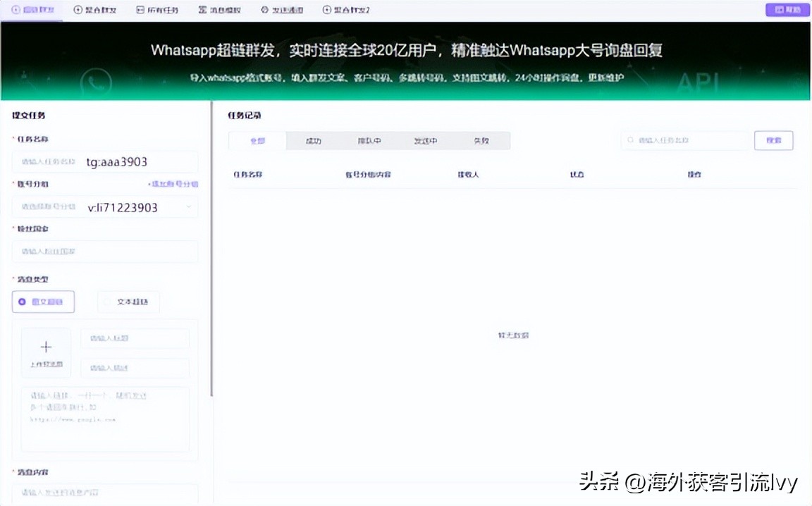The width and height of the screenshot is (812, 506).
Task: Select the 文本超链 message type radio
Action: [x=108, y=302]
